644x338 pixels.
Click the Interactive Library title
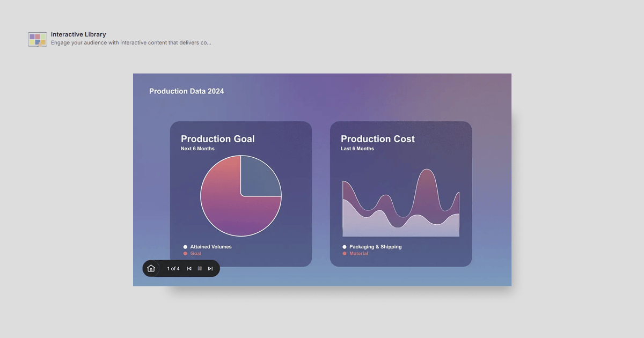click(78, 34)
